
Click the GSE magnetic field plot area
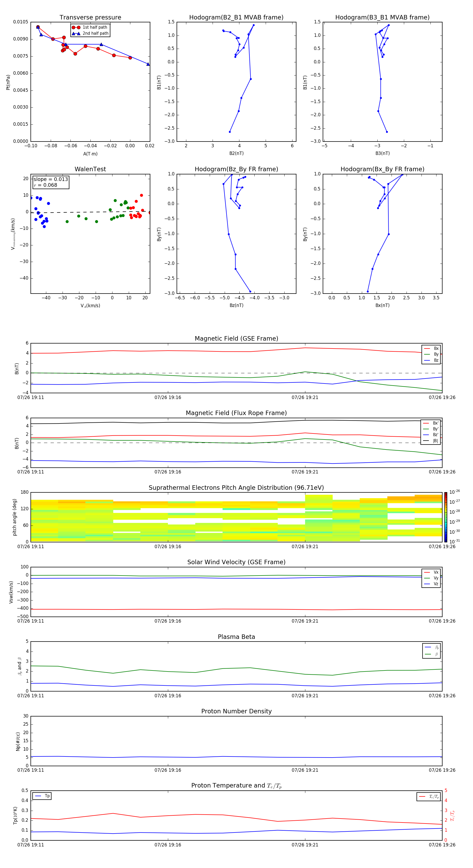point(236,368)
